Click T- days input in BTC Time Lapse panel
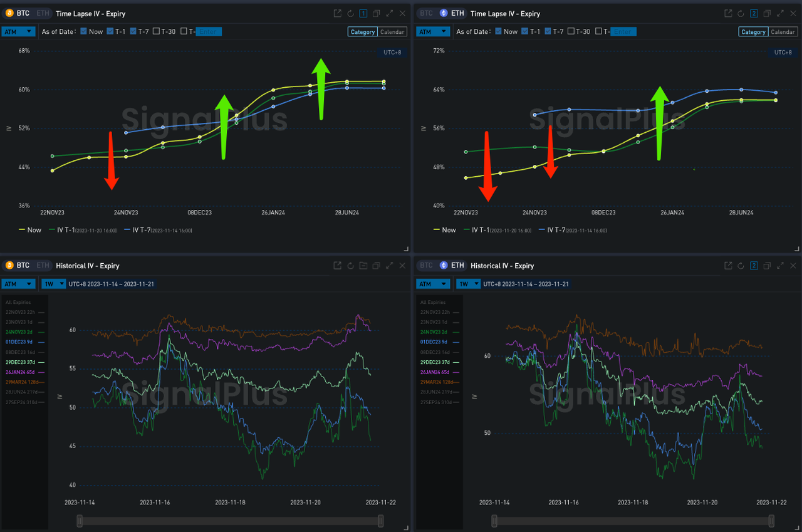Screen dimensions: 802x532 point(209,31)
